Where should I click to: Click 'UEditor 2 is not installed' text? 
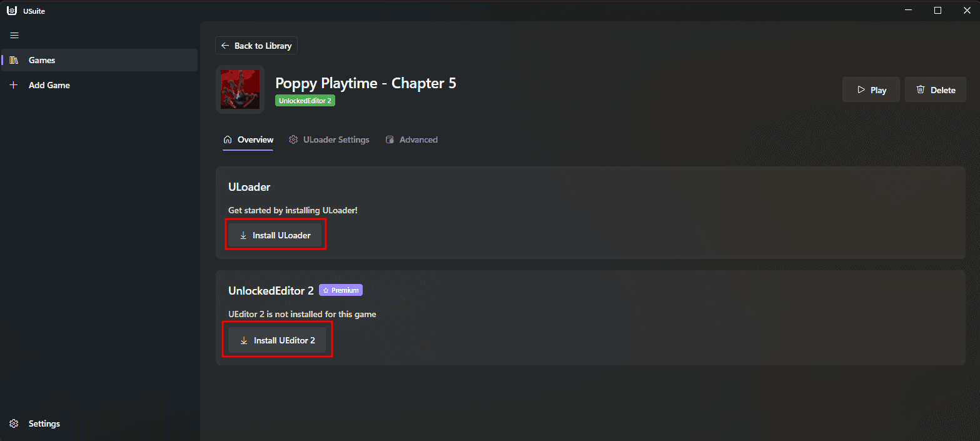302,314
